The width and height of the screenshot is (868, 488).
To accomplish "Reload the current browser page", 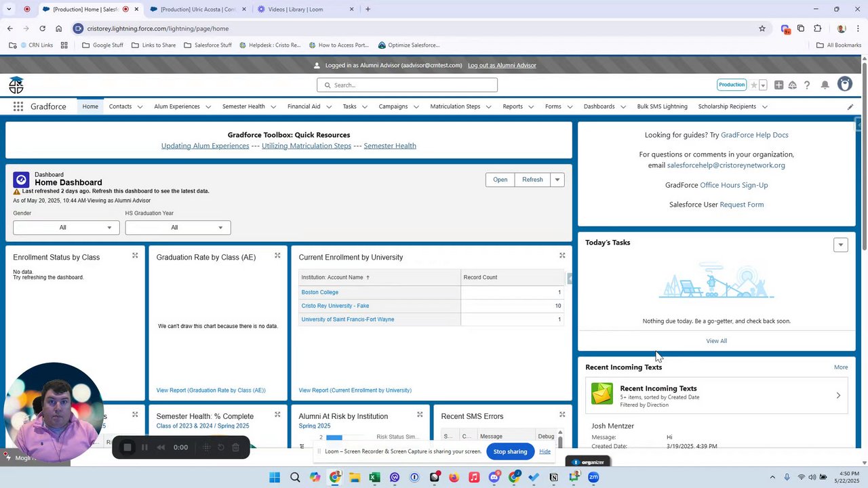I will point(42,28).
